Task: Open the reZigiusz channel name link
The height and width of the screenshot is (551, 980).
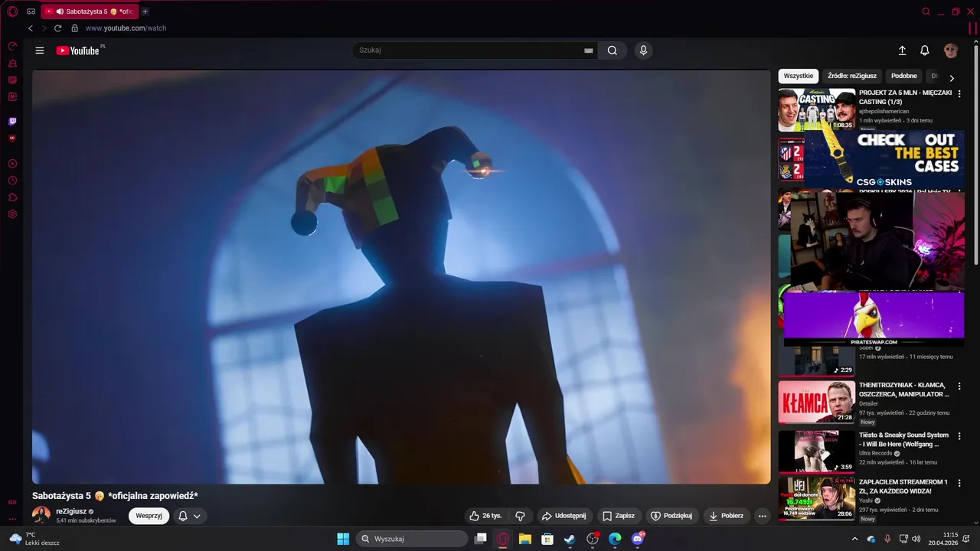Action: click(70, 511)
